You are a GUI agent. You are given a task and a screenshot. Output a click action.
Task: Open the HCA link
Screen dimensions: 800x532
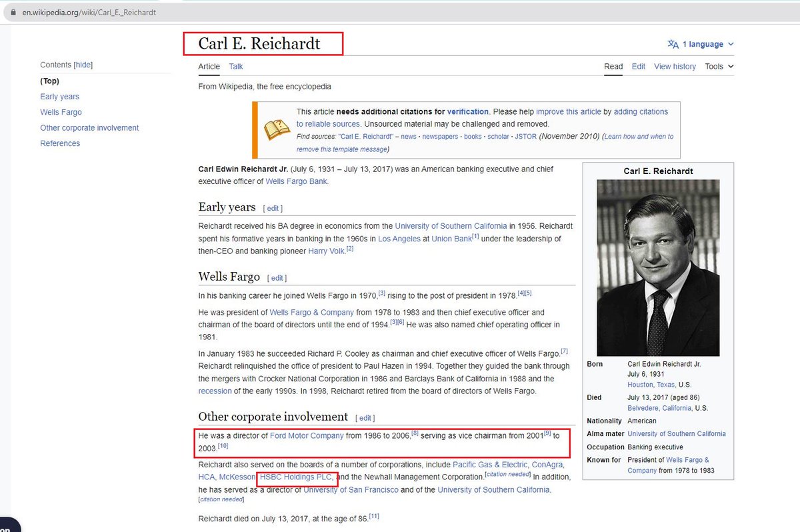point(207,477)
